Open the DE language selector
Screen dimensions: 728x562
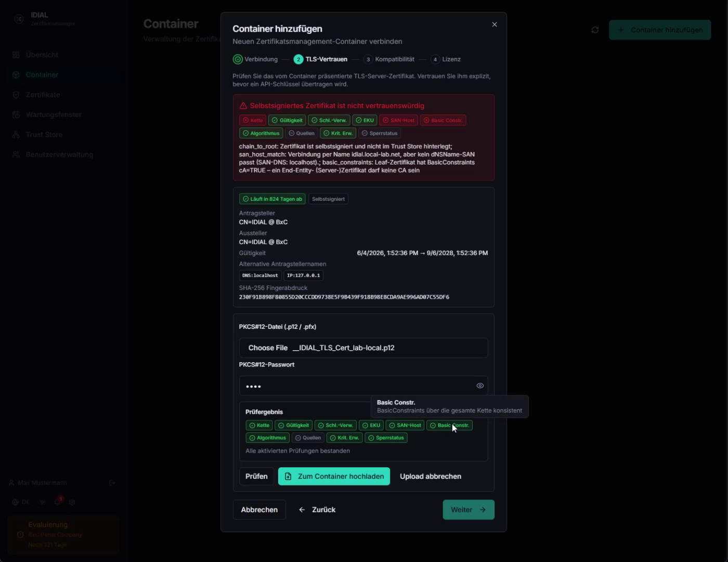(21, 502)
